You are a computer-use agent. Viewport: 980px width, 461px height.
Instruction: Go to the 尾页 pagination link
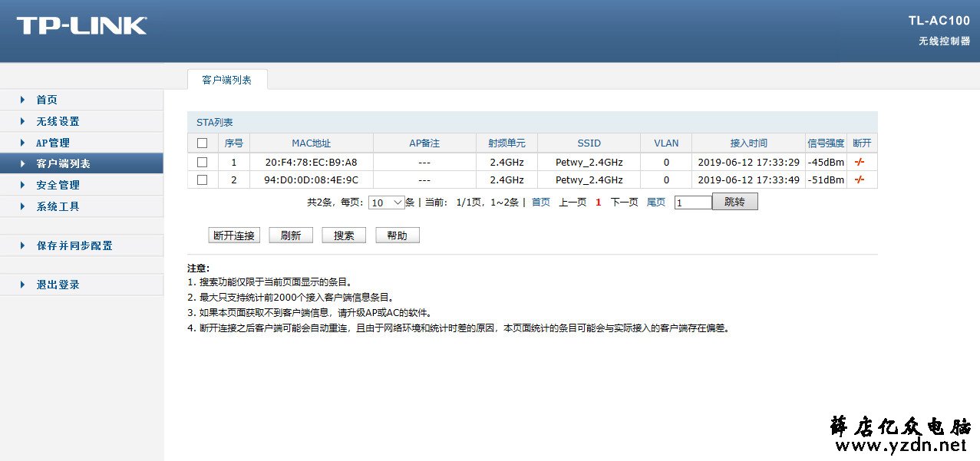pos(656,203)
